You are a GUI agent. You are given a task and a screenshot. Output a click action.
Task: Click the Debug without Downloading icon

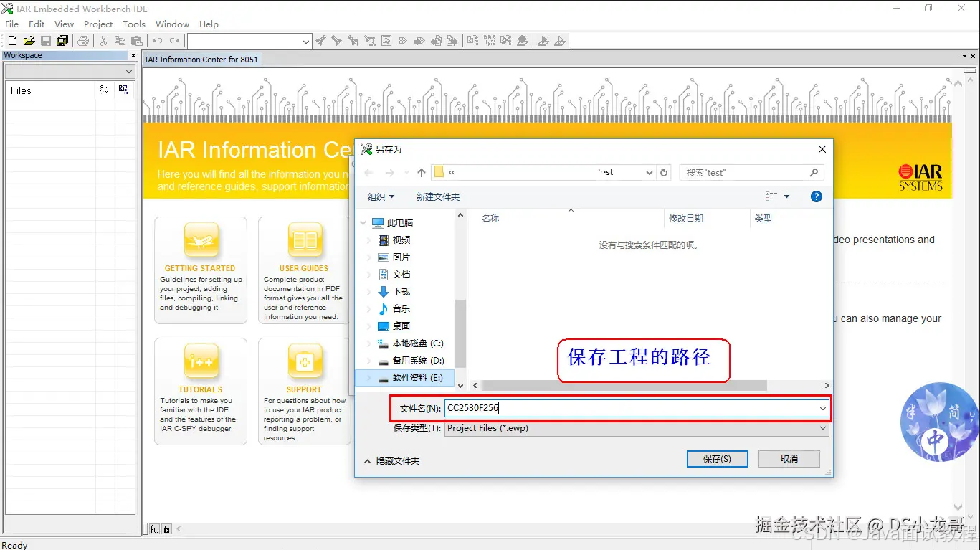(x=560, y=41)
